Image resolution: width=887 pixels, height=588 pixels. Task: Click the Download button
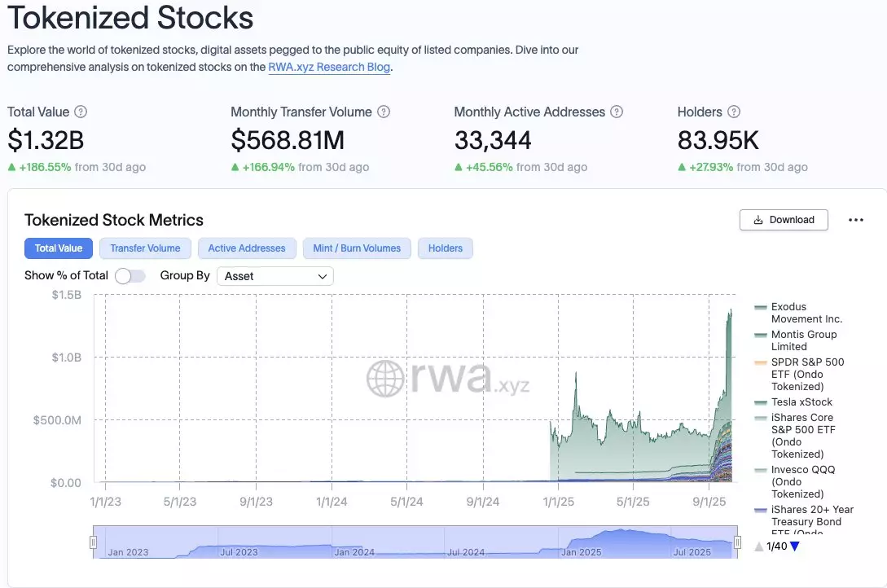784,220
